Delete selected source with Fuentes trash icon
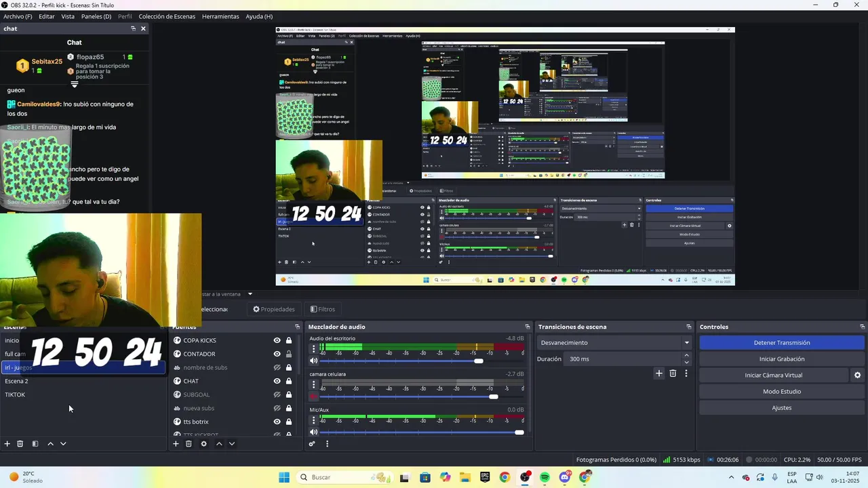 click(189, 444)
